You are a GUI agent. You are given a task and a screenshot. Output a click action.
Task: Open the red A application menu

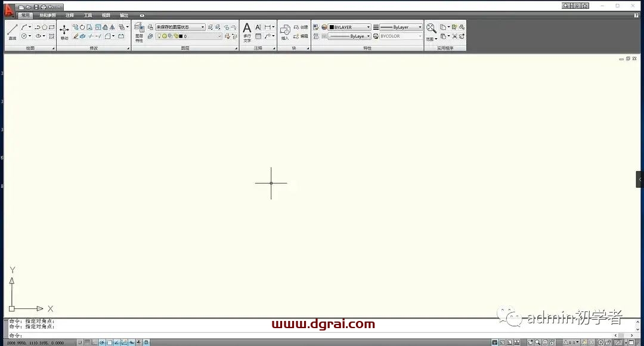click(8, 10)
